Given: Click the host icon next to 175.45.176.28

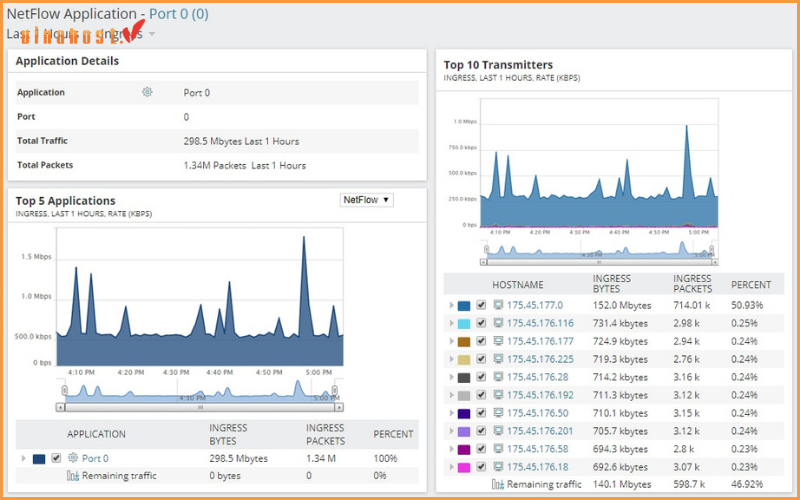Looking at the screenshot, I should 498,377.
